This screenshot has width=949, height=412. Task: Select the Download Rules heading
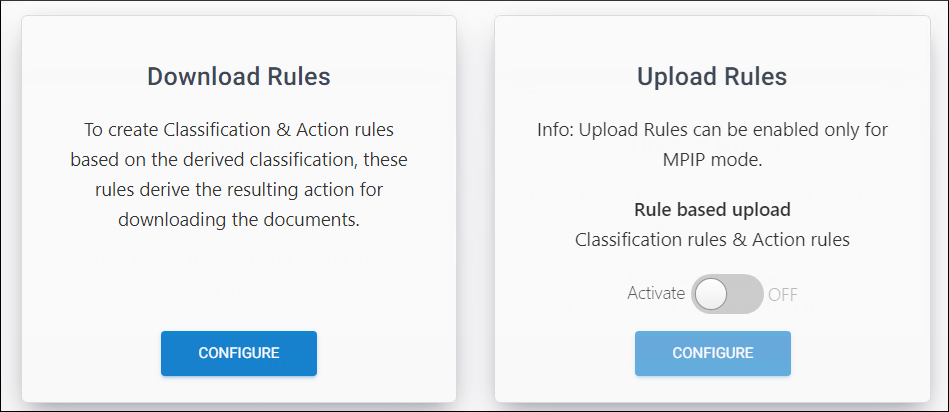click(x=238, y=77)
